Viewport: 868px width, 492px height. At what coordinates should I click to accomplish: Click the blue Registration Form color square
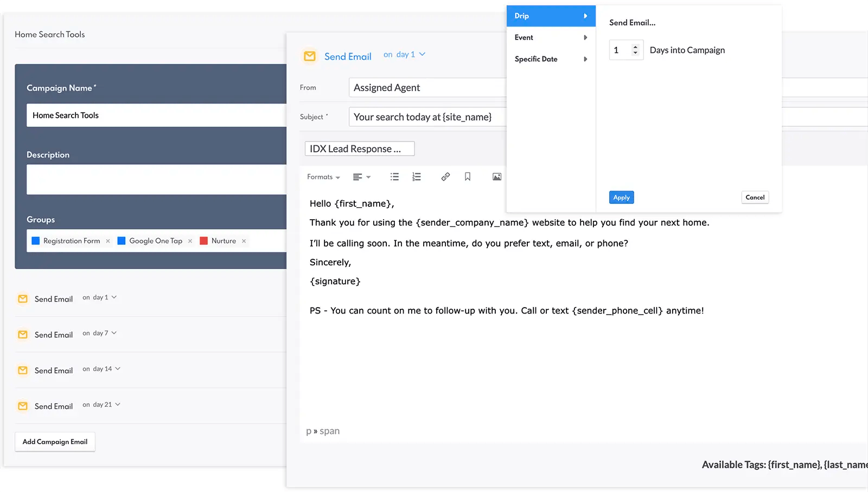tap(36, 241)
